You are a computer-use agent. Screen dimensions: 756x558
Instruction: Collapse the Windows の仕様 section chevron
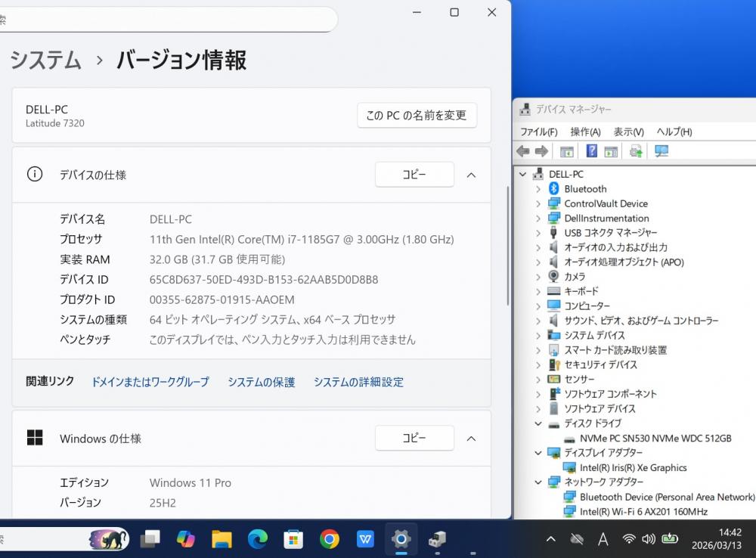(471, 439)
